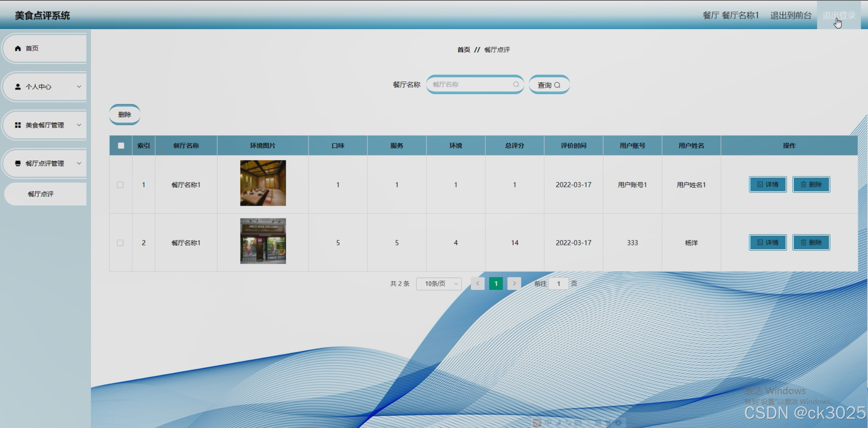Image resolution: width=868 pixels, height=428 pixels.
Task: Expand the 个人中心 menu chevron
Action: 79,87
